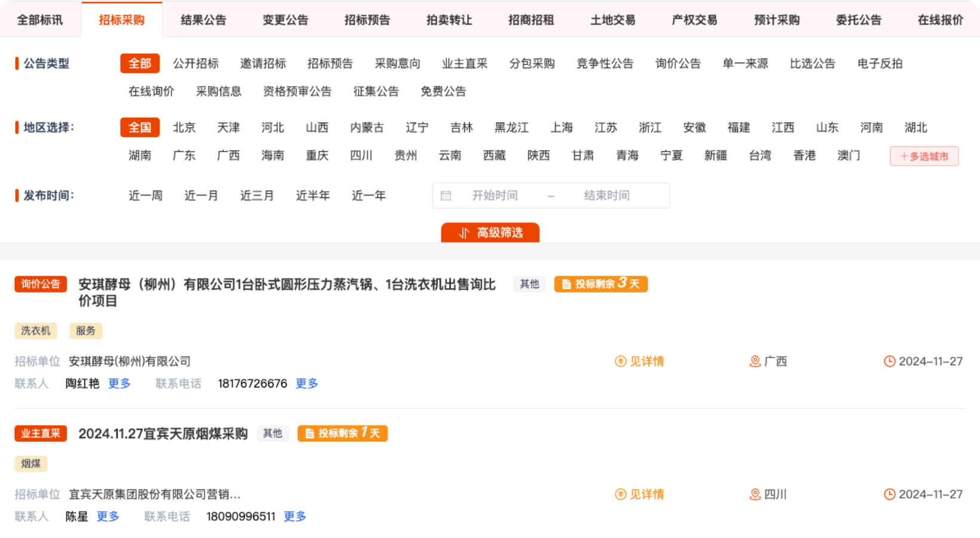Filter region to 广东
The width and height of the screenshot is (980, 538).
(184, 155)
